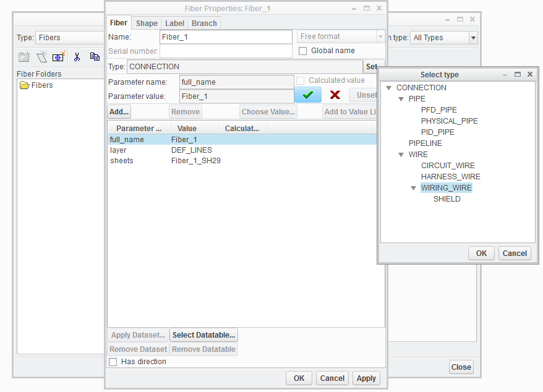Collapse the WIRE tree branch
The image size is (543, 392).
click(x=401, y=154)
